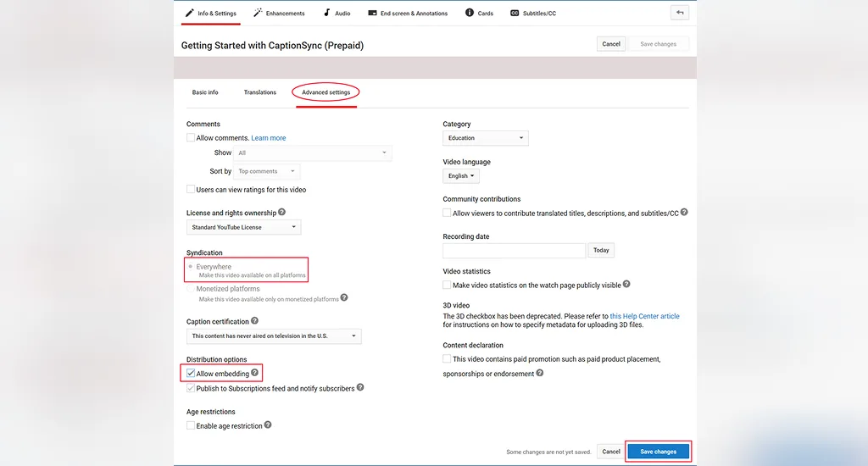Click the top Cancel button
This screenshot has height=466, width=868.
click(x=611, y=44)
